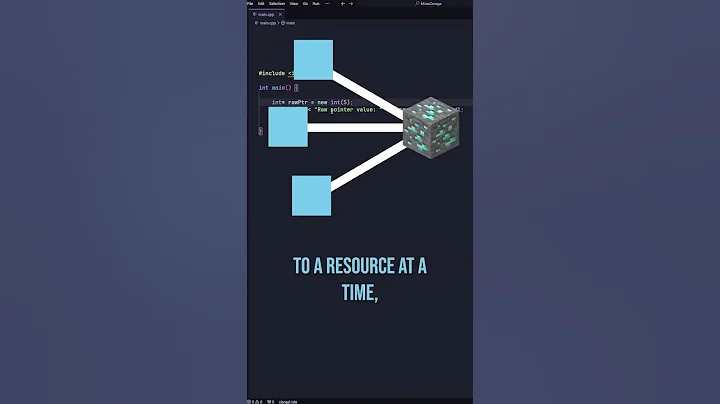The image size is (720, 404).
Task: Open the Edit menu
Action: (261, 4)
